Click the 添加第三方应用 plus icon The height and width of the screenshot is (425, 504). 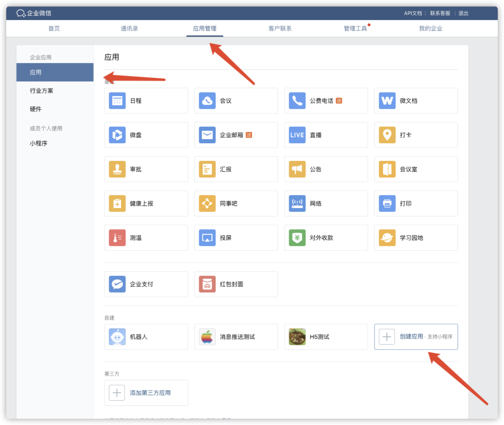tap(117, 393)
